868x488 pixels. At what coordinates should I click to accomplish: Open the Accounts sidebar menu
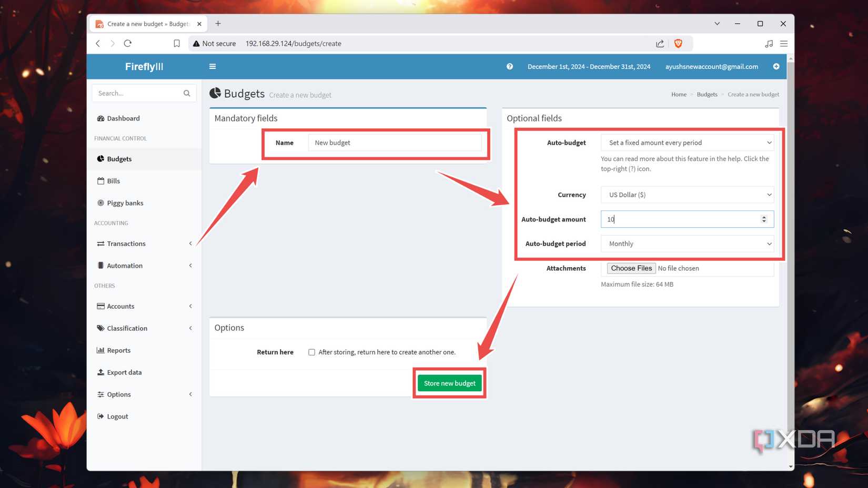120,306
